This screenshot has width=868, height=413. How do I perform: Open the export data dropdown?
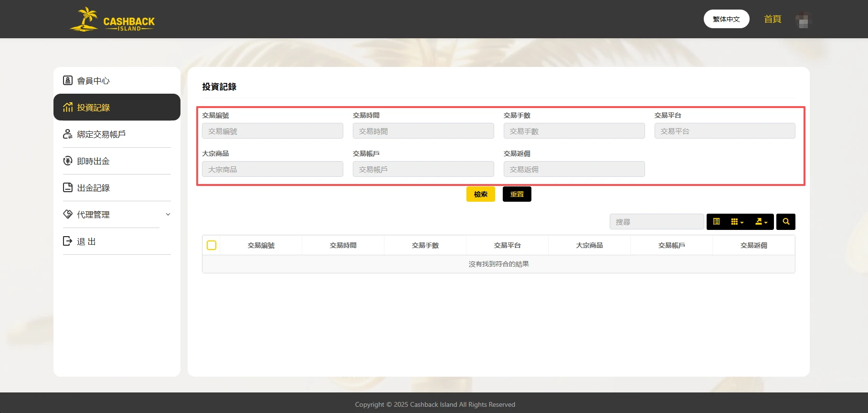point(761,222)
